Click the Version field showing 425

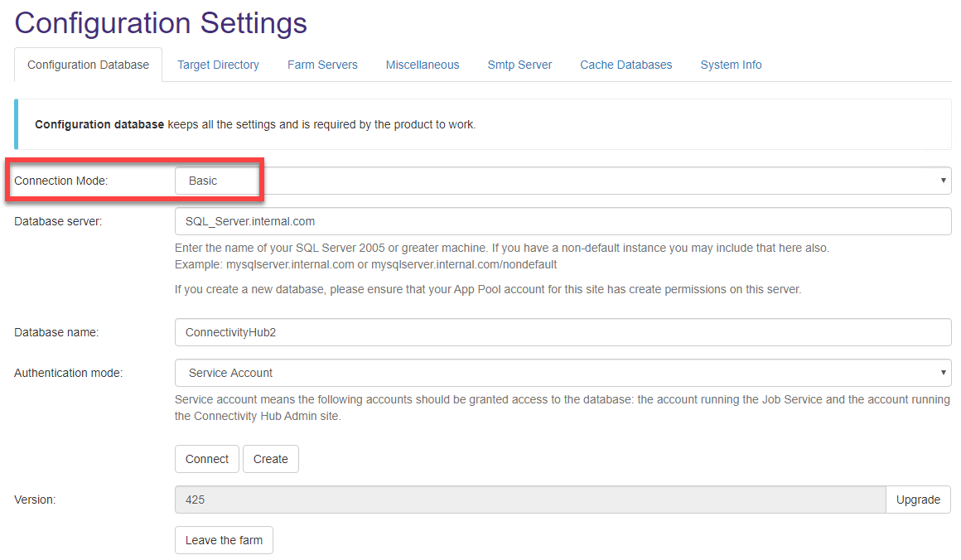[x=530, y=500]
